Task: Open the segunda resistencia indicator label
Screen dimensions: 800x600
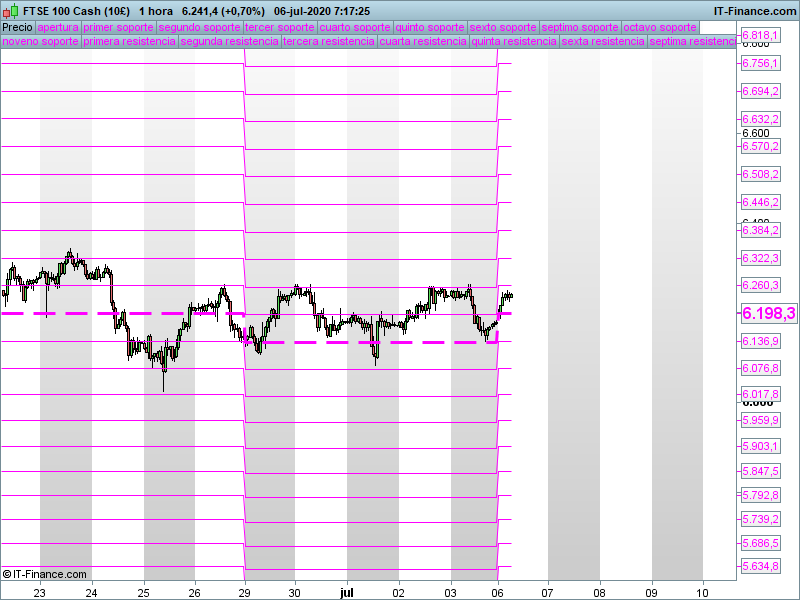Action: pos(229,42)
